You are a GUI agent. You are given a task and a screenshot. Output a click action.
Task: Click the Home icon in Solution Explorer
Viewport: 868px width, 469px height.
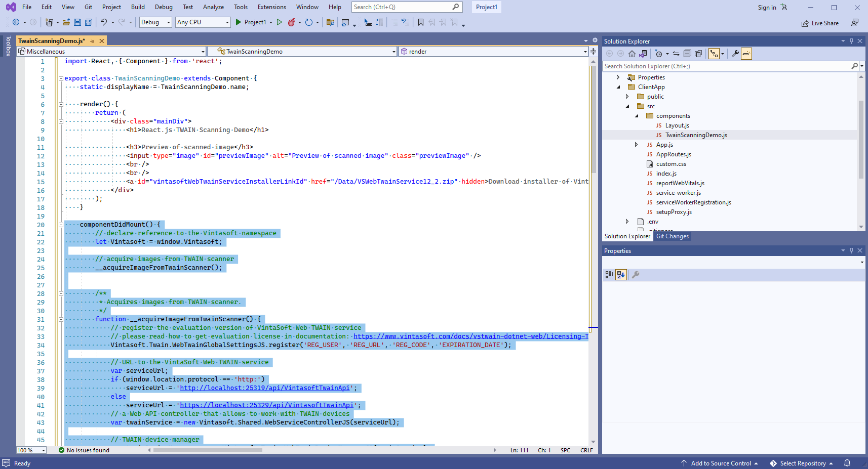point(632,54)
